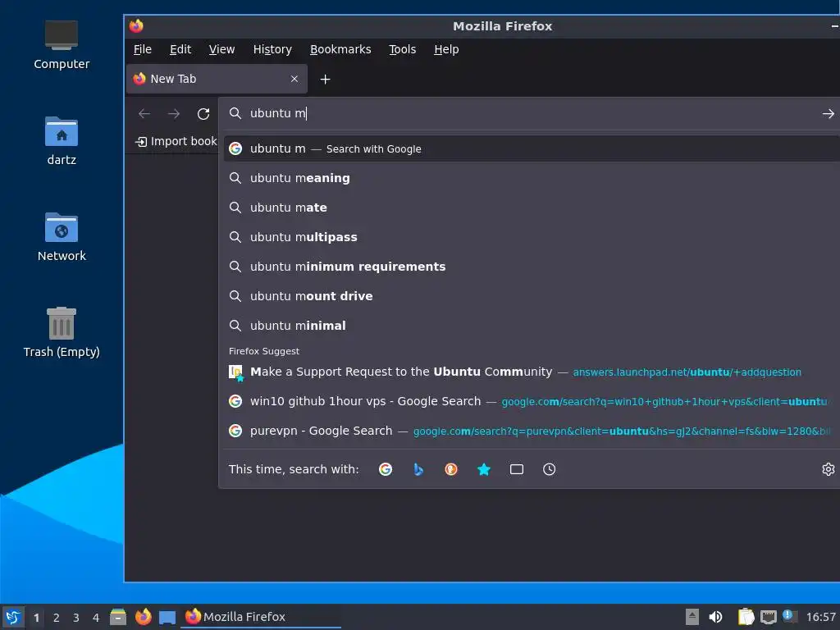Open the volume control speaker icon
Viewport: 840px width, 630px height.
point(715,617)
